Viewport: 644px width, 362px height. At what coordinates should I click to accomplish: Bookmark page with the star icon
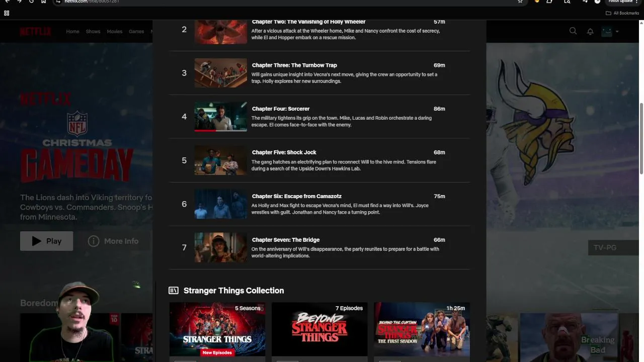click(520, 2)
